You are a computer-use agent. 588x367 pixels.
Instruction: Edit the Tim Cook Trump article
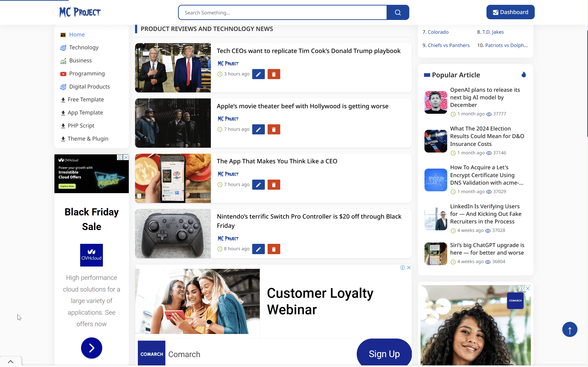pyautogui.click(x=258, y=74)
